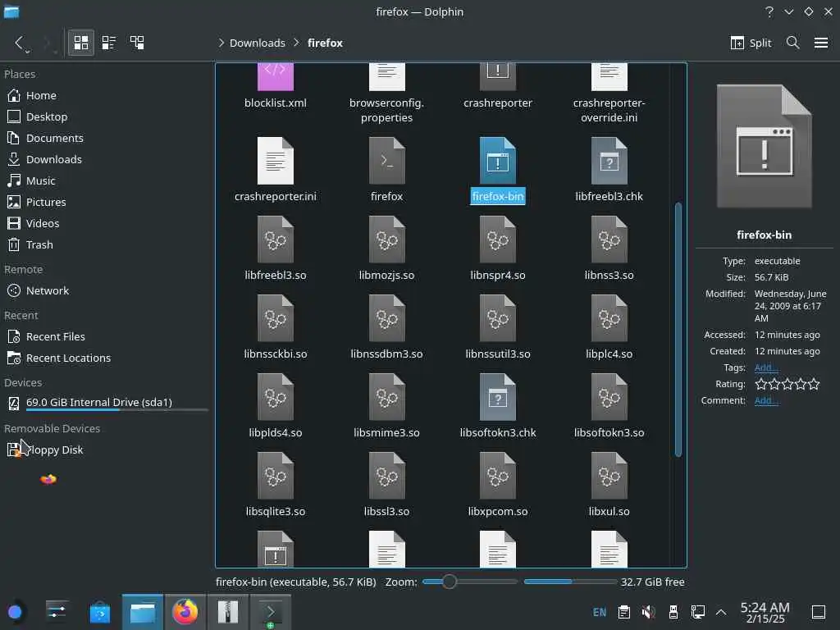Open the search tool
The width and height of the screenshot is (840, 630).
click(793, 43)
